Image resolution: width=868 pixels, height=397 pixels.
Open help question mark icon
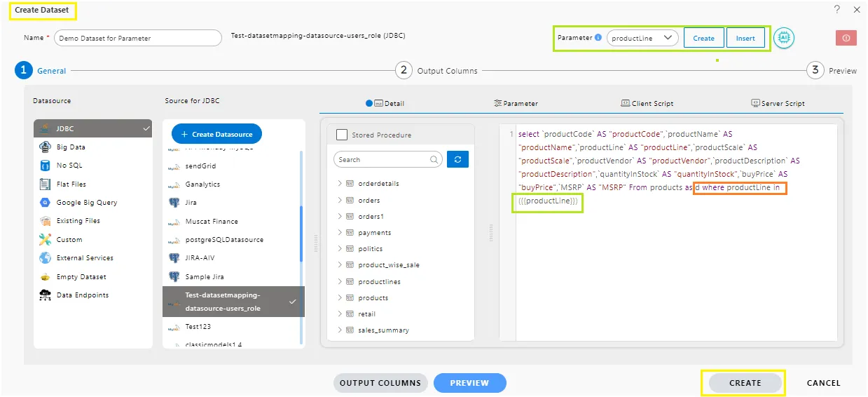(837, 10)
